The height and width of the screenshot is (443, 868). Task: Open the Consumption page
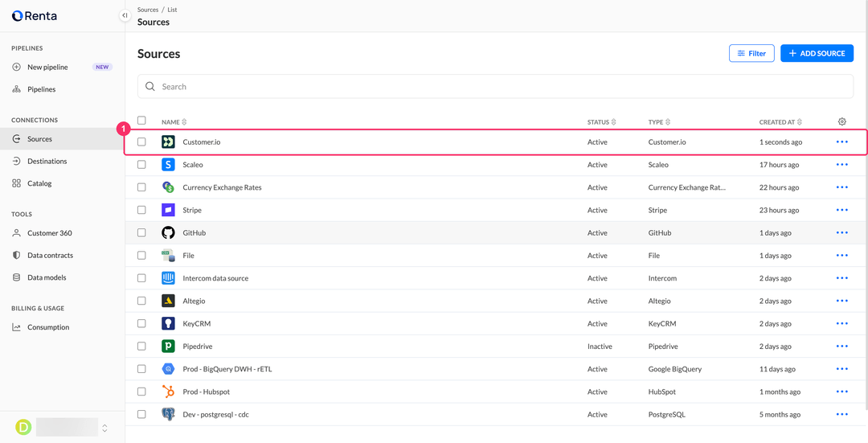(x=62, y=327)
